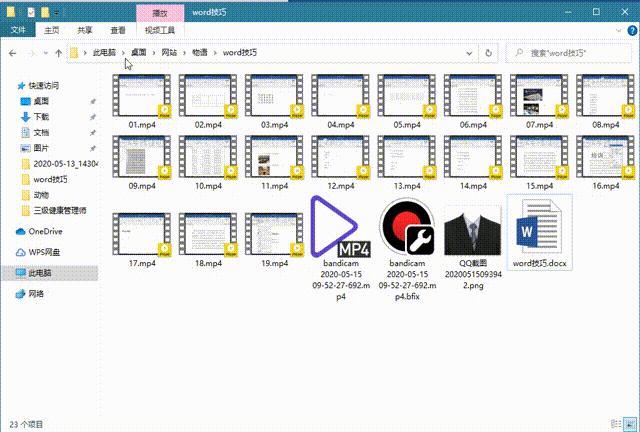The image size is (640, 432).
Task: Open the recent locations dropdown
Action: (46, 53)
